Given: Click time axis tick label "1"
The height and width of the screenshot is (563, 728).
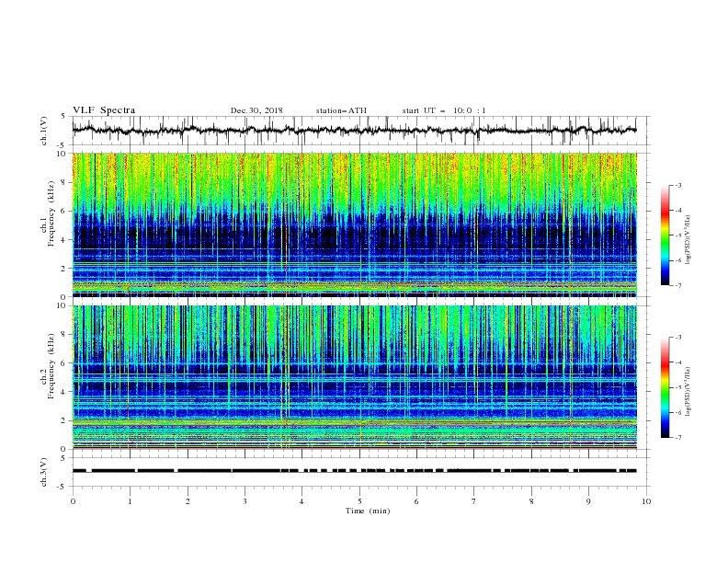Looking at the screenshot, I should (x=130, y=501).
